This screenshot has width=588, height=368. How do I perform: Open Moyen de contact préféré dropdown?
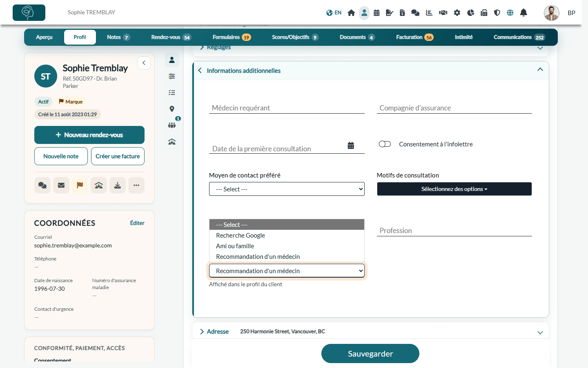[287, 189]
